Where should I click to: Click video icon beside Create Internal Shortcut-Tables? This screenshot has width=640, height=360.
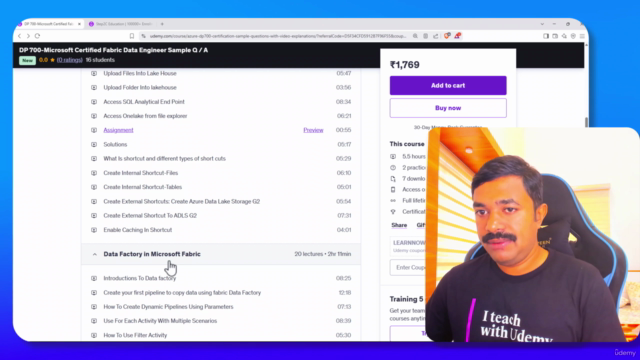click(94, 187)
